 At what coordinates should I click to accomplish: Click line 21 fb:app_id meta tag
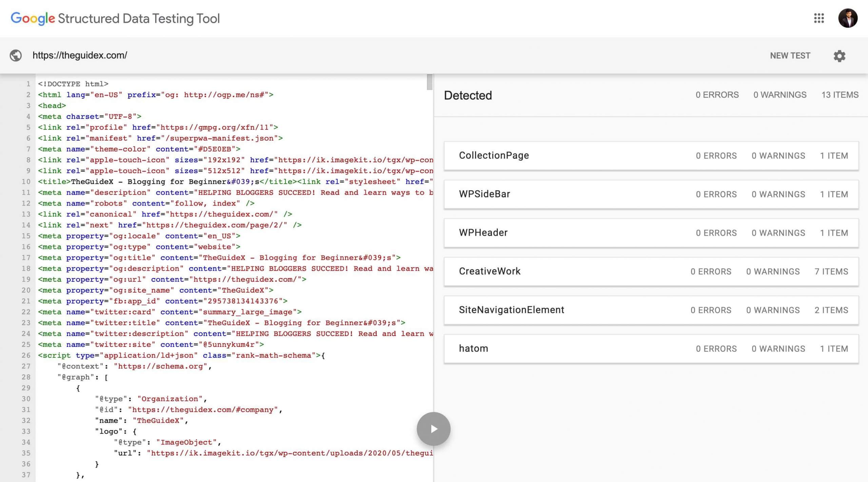click(163, 301)
